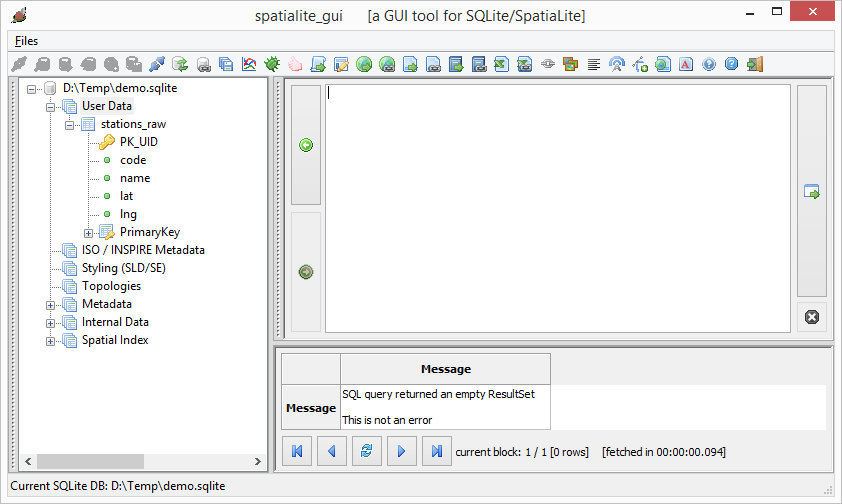The width and height of the screenshot is (842, 504).
Task: Expand the Spatial Index tree node
Action: point(50,341)
